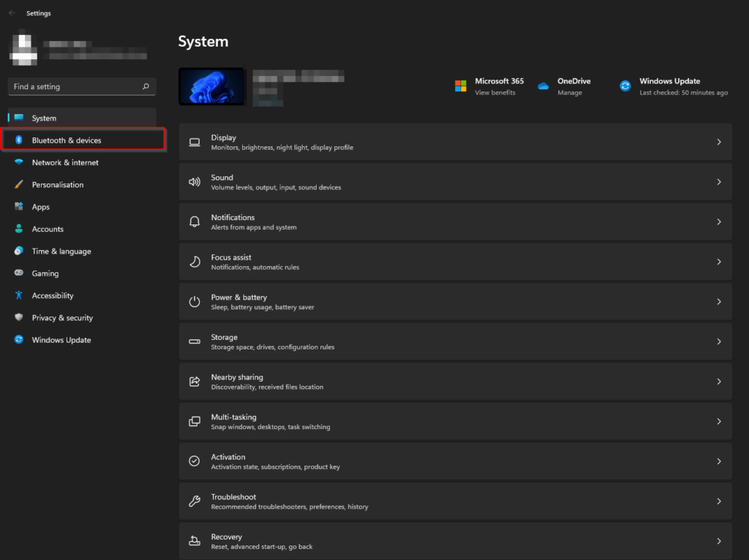Click the OneDrive cloud icon
This screenshot has width=749, height=560.
(x=543, y=86)
